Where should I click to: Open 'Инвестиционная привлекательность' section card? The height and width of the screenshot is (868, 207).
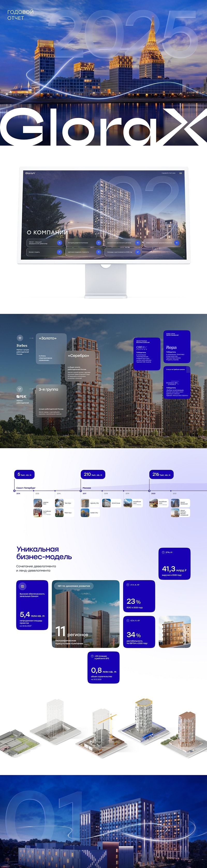point(162,243)
